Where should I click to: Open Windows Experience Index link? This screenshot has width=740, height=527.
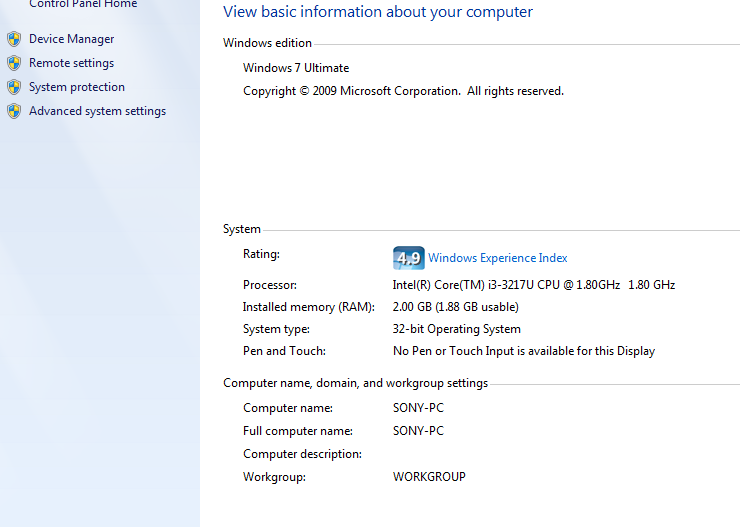(x=497, y=258)
